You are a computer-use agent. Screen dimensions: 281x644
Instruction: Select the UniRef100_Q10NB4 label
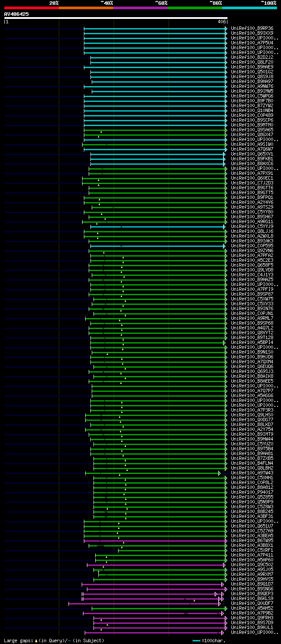pyautogui.click(x=252, y=110)
